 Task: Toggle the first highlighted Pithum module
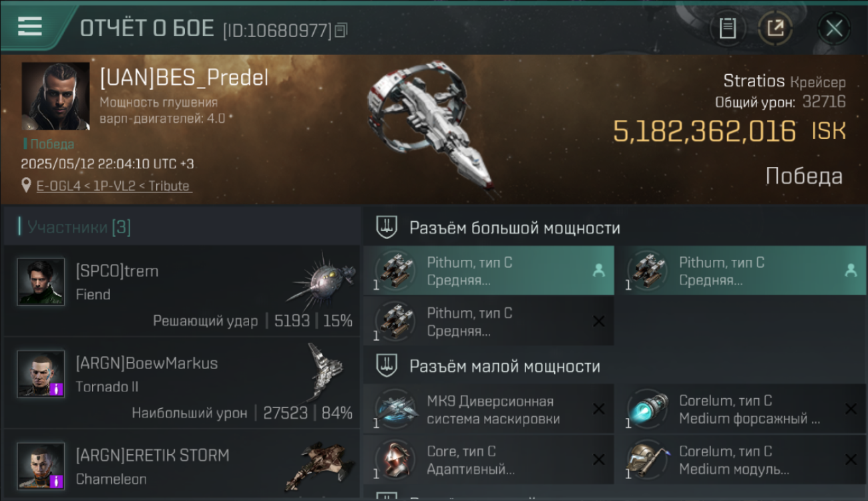pyautogui.click(x=489, y=271)
